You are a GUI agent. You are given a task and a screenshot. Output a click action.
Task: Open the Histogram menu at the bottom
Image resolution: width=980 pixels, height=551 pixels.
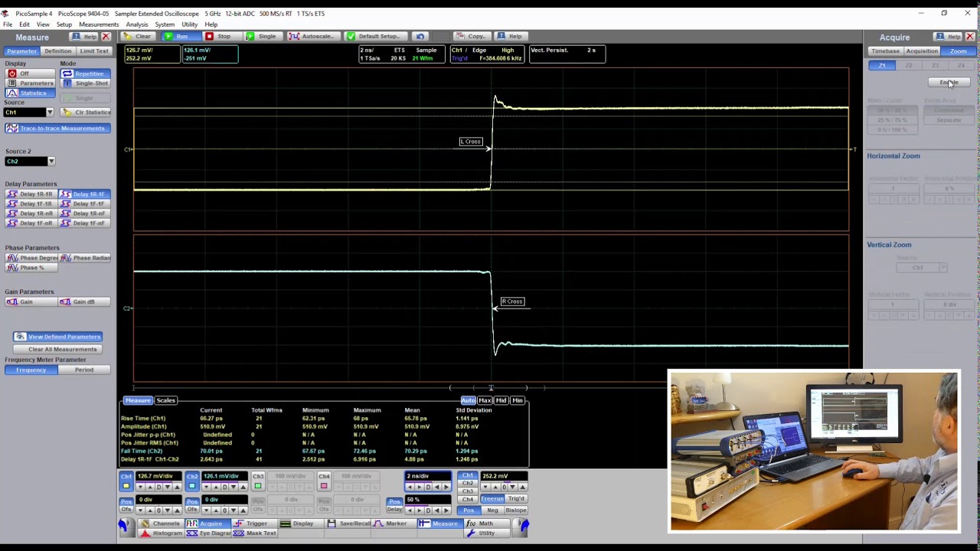click(162, 533)
